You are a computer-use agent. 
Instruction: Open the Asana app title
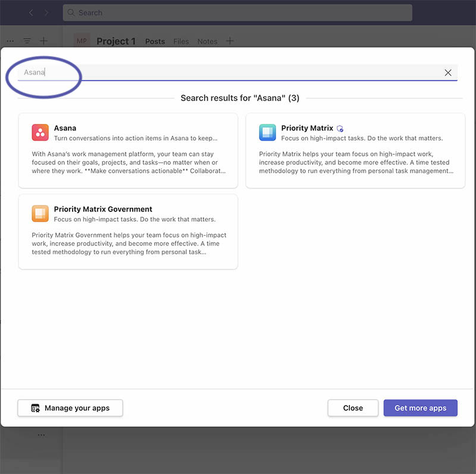65,128
